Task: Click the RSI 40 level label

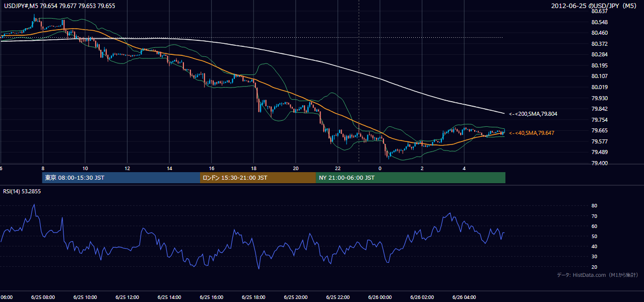Action: point(594,246)
